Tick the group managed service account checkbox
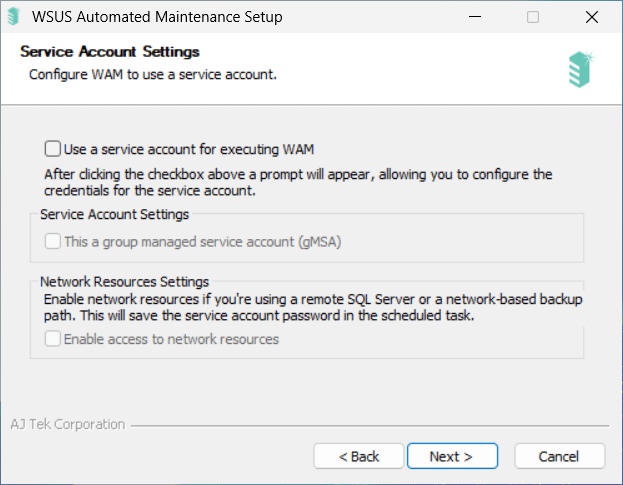 point(52,242)
